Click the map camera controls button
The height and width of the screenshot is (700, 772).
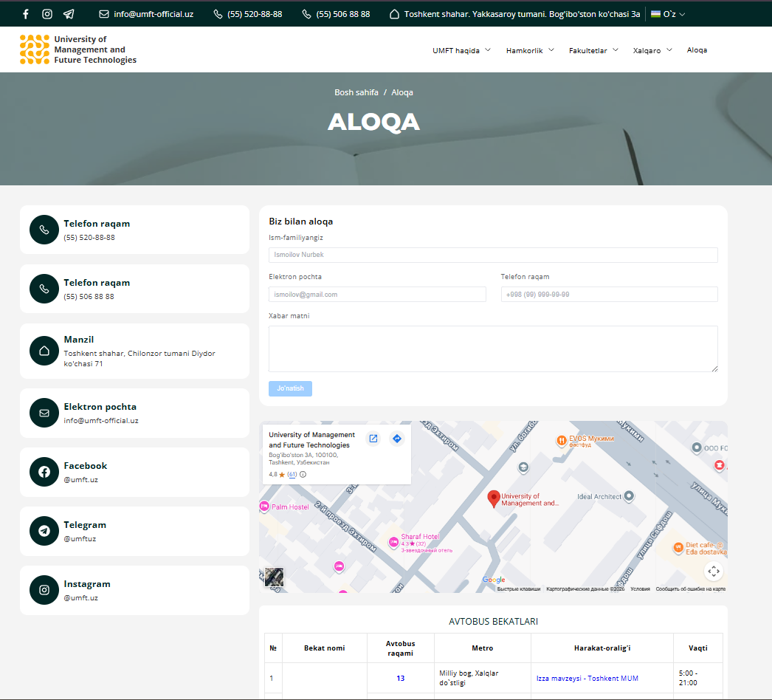pyautogui.click(x=714, y=572)
